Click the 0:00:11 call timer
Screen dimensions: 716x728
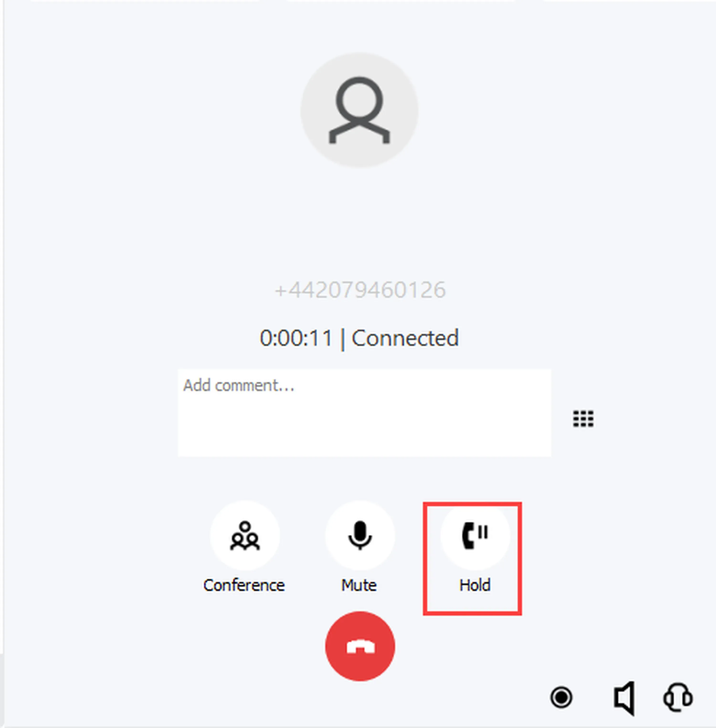(x=296, y=338)
